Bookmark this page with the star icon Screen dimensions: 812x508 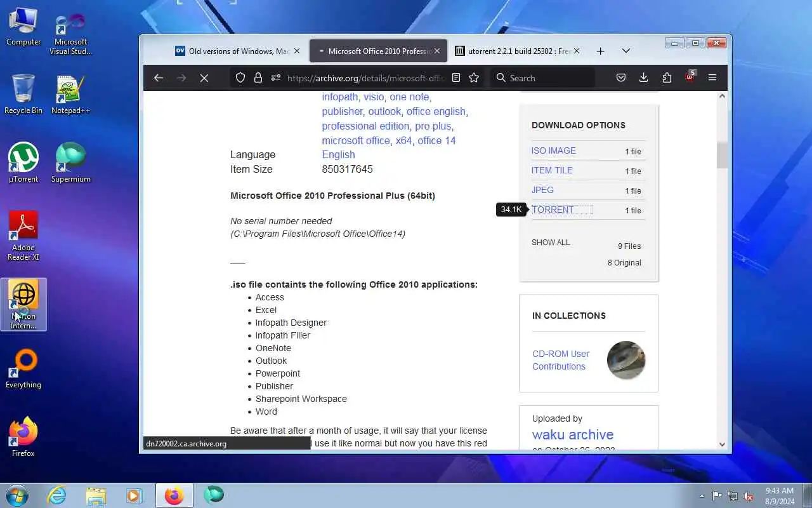tap(473, 77)
